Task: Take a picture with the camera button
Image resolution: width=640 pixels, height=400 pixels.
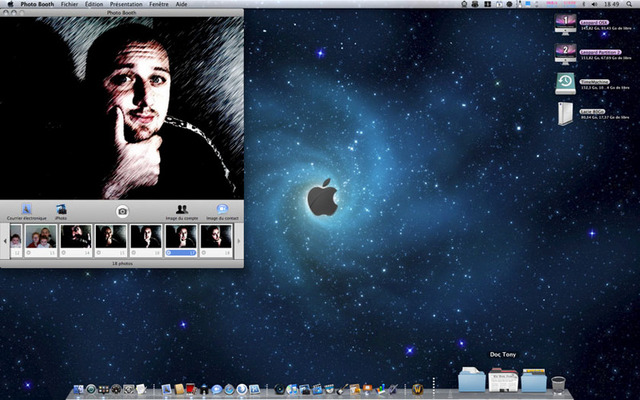Action: 122,211
